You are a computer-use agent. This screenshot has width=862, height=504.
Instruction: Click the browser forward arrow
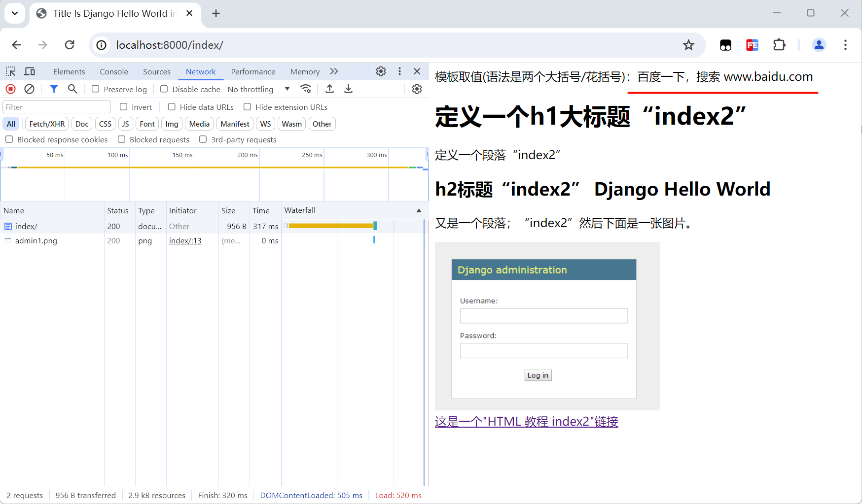tap(43, 45)
